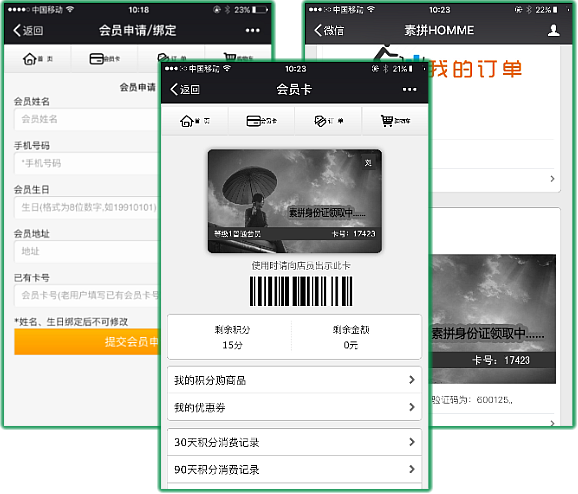Expand 我的优惠券 row chevron
Viewport: 578px width, 494px height.
pyautogui.click(x=412, y=407)
